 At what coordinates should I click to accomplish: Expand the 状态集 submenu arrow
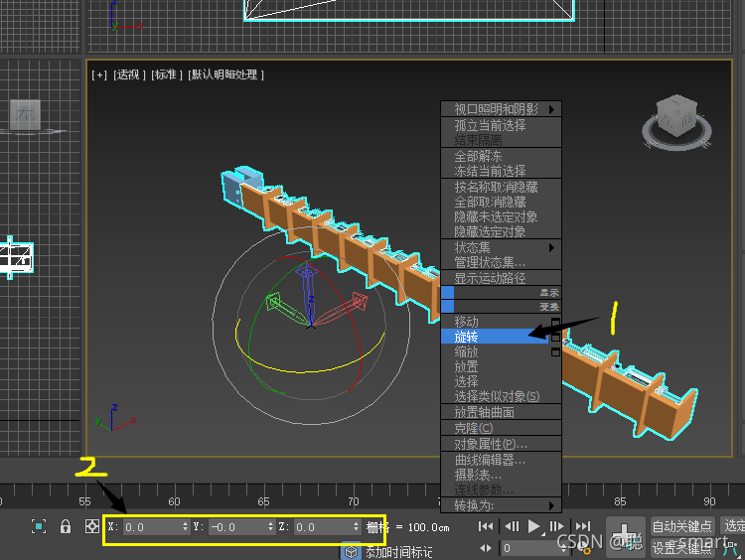[x=551, y=247]
